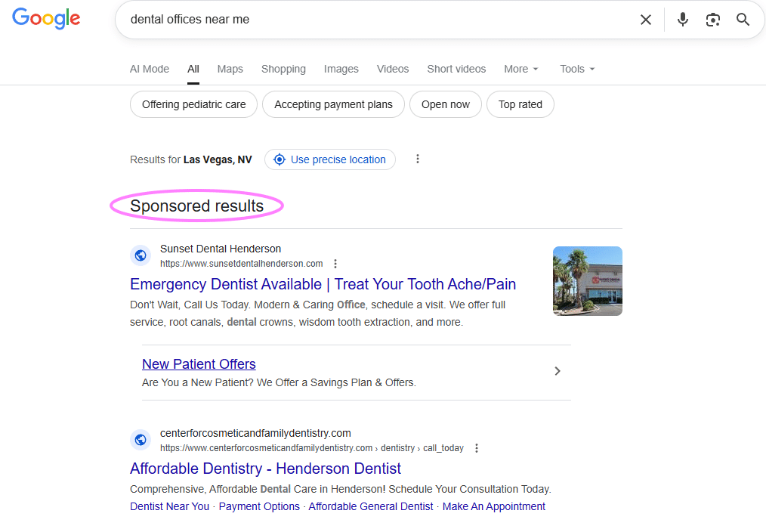The width and height of the screenshot is (766, 532).
Task: Expand the Tools dropdown
Action: [576, 69]
